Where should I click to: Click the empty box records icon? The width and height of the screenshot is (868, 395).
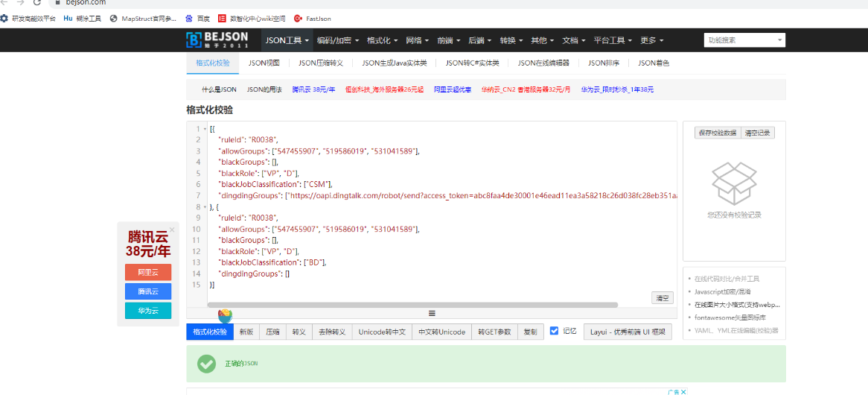(x=734, y=183)
